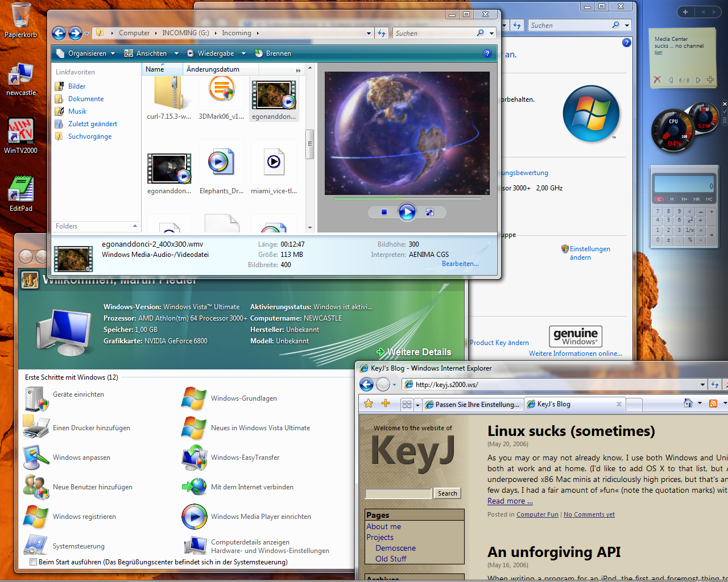Image resolution: width=728 pixels, height=582 pixels.
Task: Click the blog search text field
Action: [398, 493]
